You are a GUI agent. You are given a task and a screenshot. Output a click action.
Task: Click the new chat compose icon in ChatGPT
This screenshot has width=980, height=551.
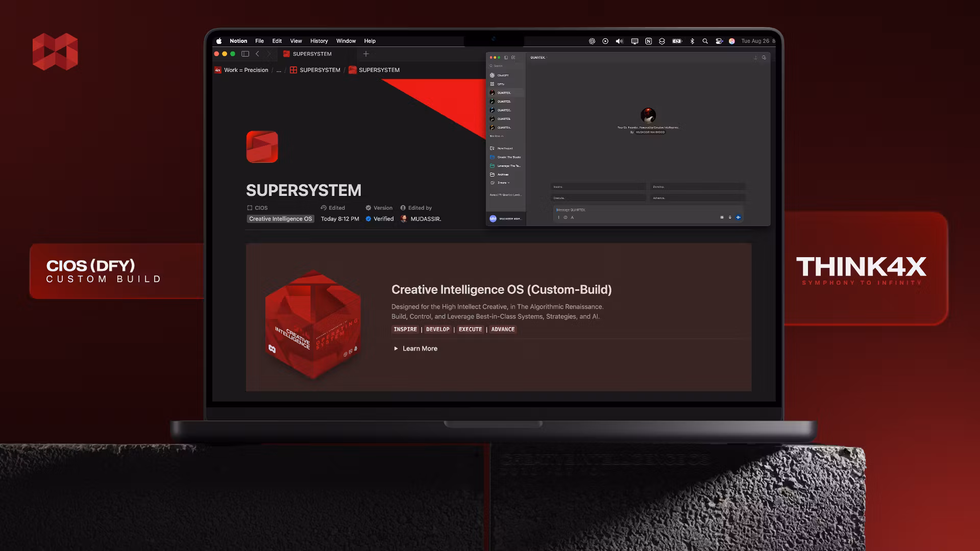[513, 58]
